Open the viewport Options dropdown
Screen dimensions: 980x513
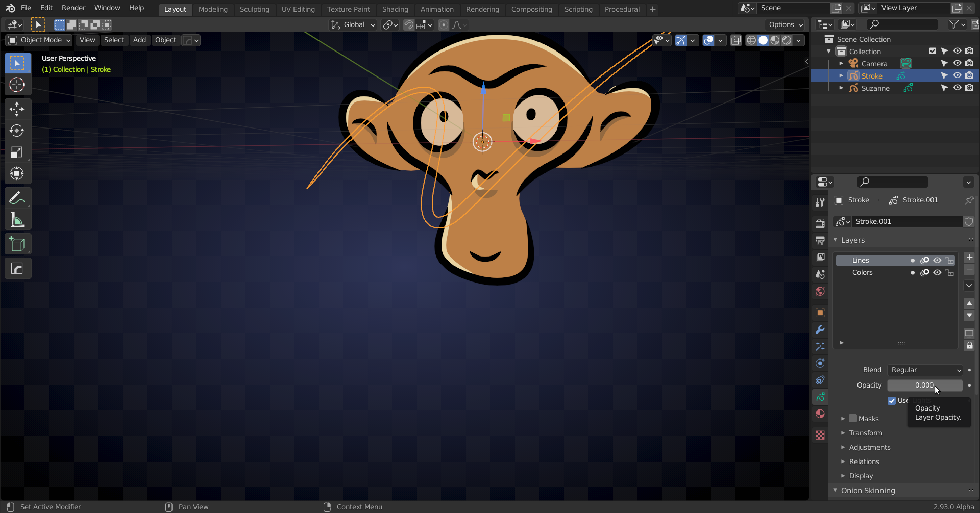[786, 25]
